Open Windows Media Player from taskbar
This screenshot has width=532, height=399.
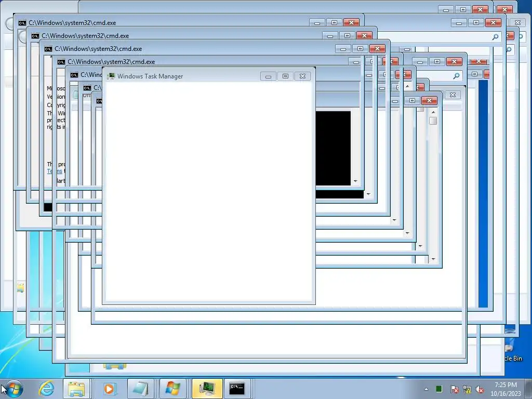tap(109, 389)
